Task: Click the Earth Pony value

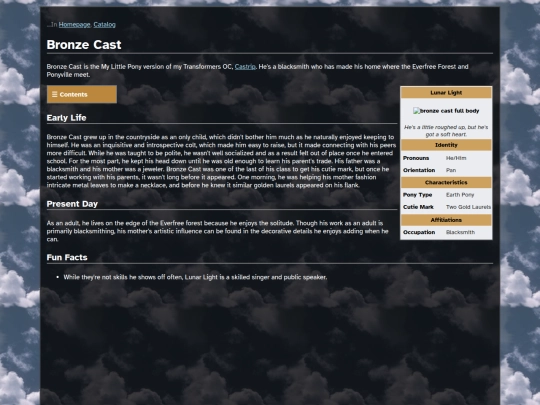Action: pos(460,195)
